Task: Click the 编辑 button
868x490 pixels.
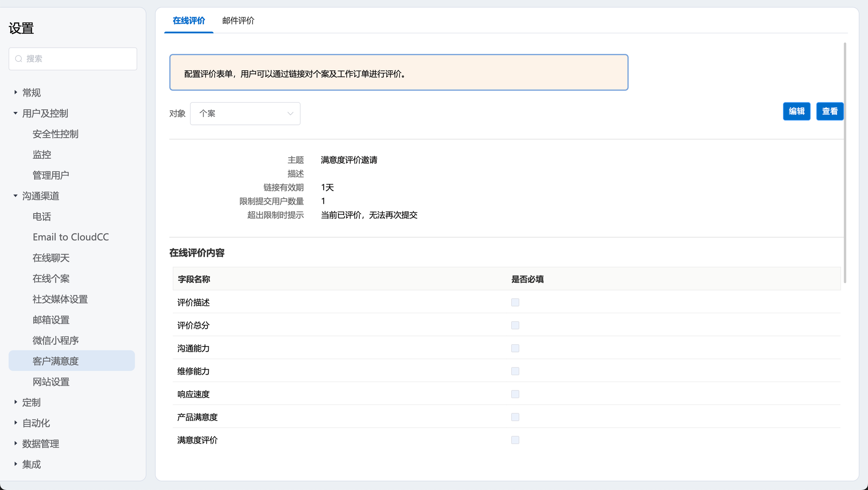Action: [x=796, y=111]
